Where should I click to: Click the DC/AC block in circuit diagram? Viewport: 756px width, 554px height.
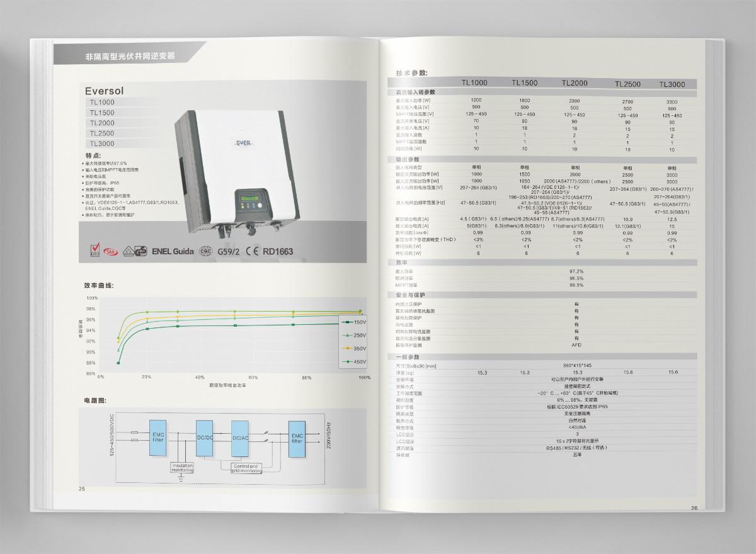(x=241, y=438)
